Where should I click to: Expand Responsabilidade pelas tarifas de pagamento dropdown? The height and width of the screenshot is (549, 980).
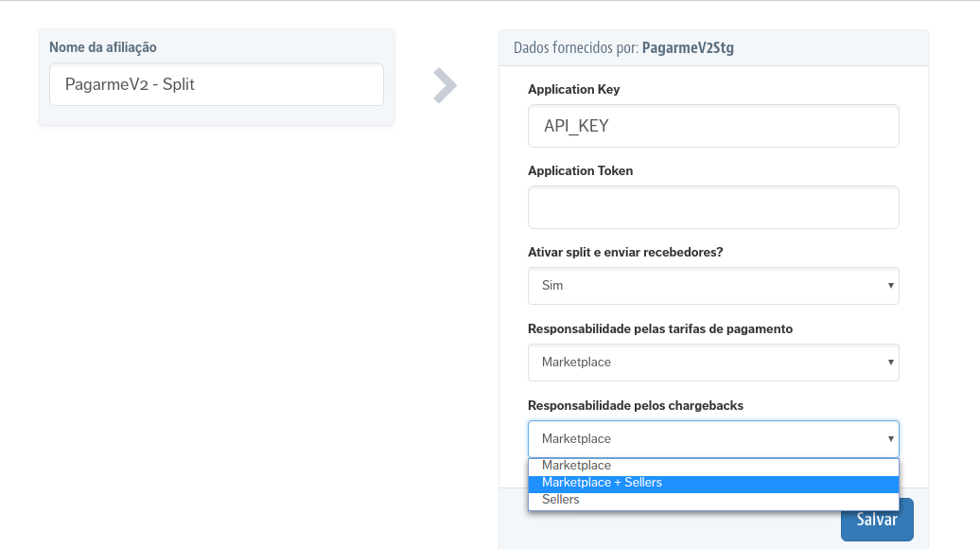tap(712, 363)
